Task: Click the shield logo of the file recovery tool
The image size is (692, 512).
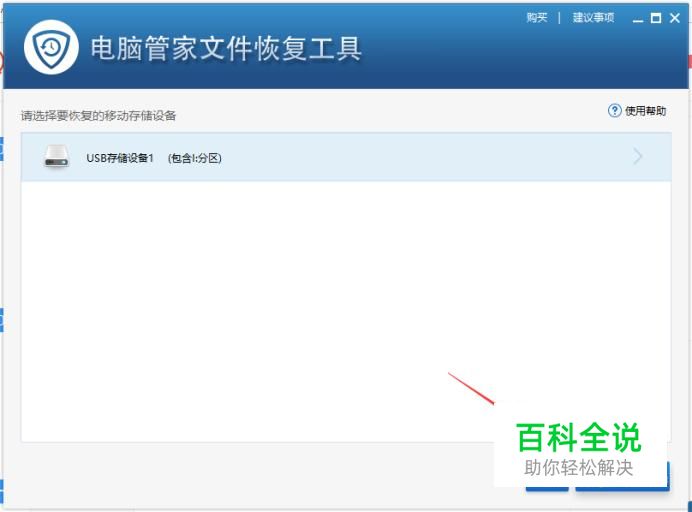Action: [51, 47]
